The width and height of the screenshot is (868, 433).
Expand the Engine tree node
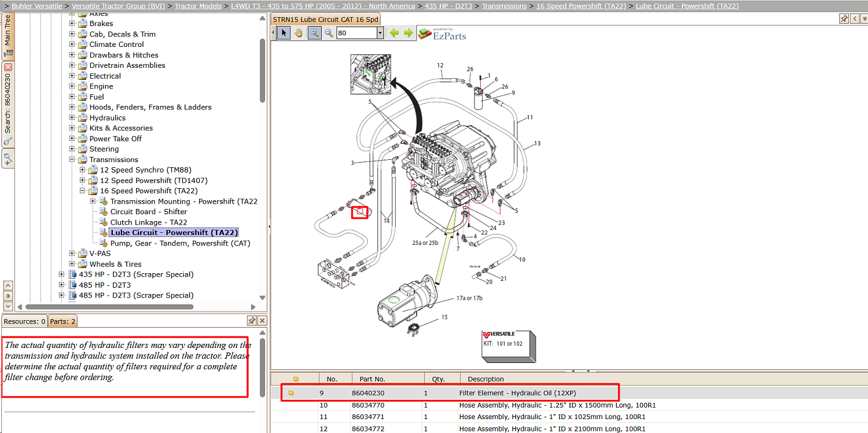click(72, 86)
